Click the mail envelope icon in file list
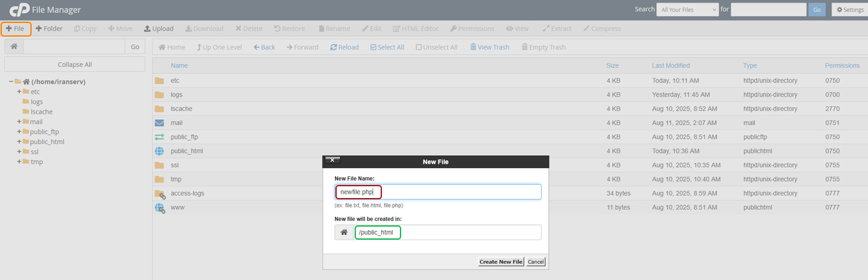This screenshot has height=280, width=868. [159, 123]
